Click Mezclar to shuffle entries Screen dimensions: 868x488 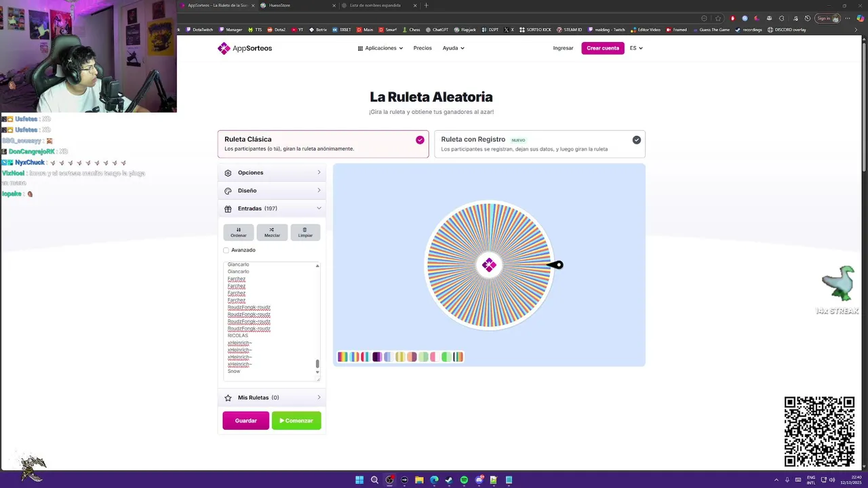(x=272, y=232)
